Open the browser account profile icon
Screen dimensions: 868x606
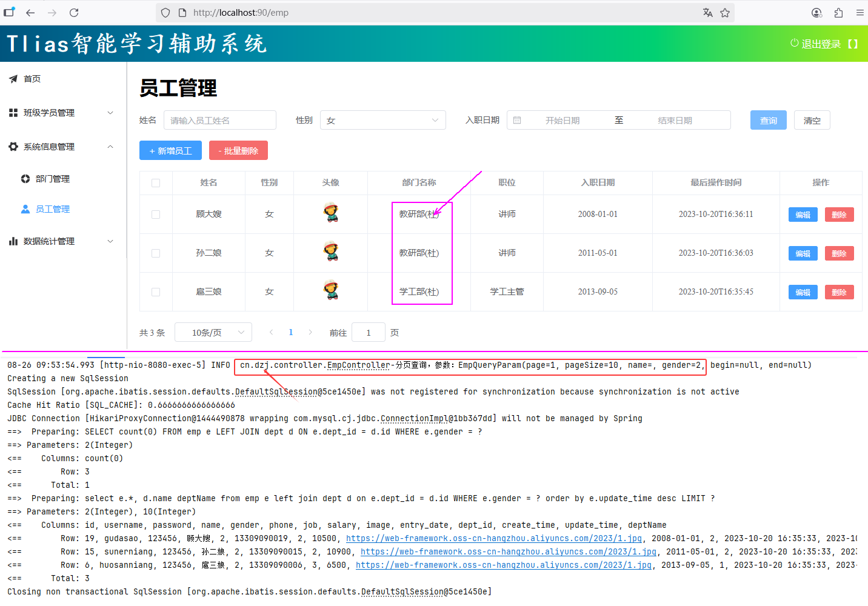(816, 13)
